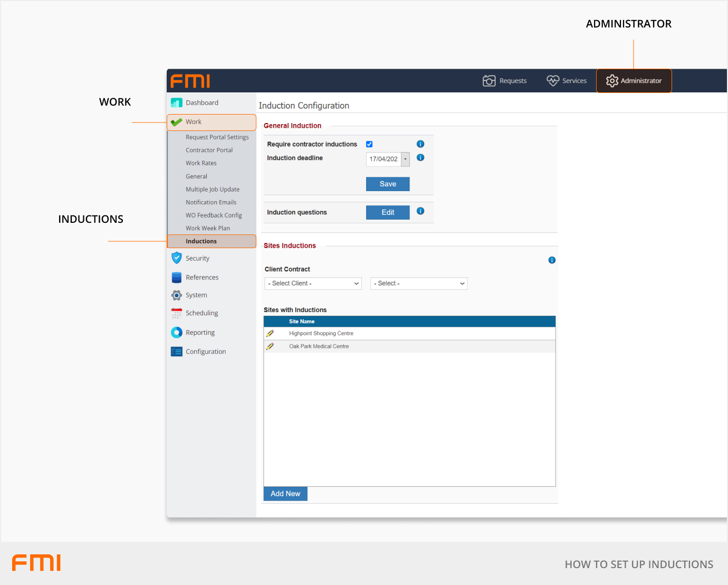Viewport: 728px width, 585px height.
Task: Click pencil edit icon for Oak Park Medical Centre
Action: [x=270, y=346]
